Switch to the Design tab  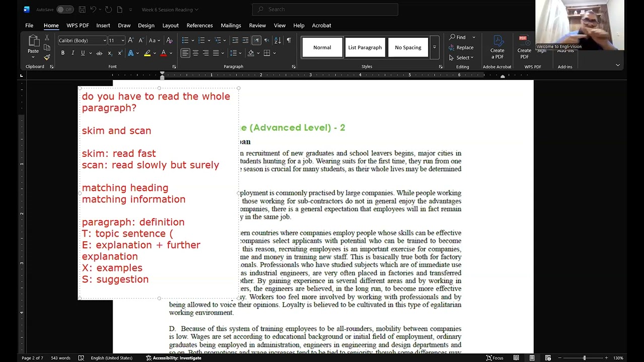click(146, 25)
